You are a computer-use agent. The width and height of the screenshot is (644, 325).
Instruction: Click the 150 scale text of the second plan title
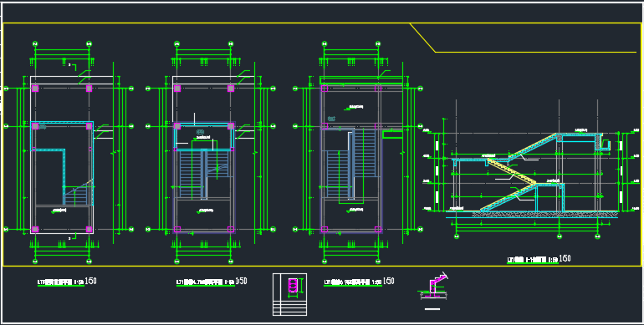pos(241,281)
